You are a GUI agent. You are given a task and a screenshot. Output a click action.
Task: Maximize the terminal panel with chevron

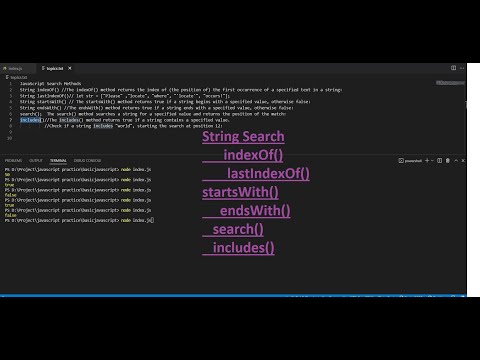point(456,161)
